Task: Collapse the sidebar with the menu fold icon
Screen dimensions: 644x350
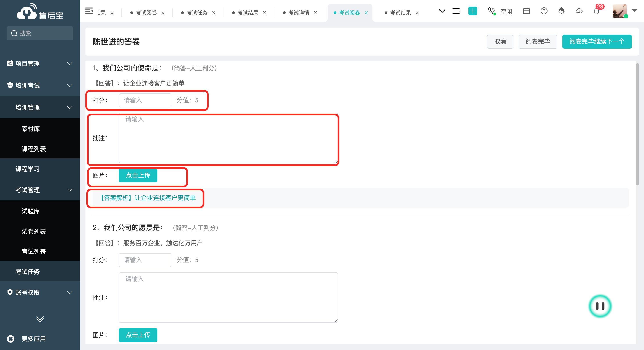Action: pos(89,11)
